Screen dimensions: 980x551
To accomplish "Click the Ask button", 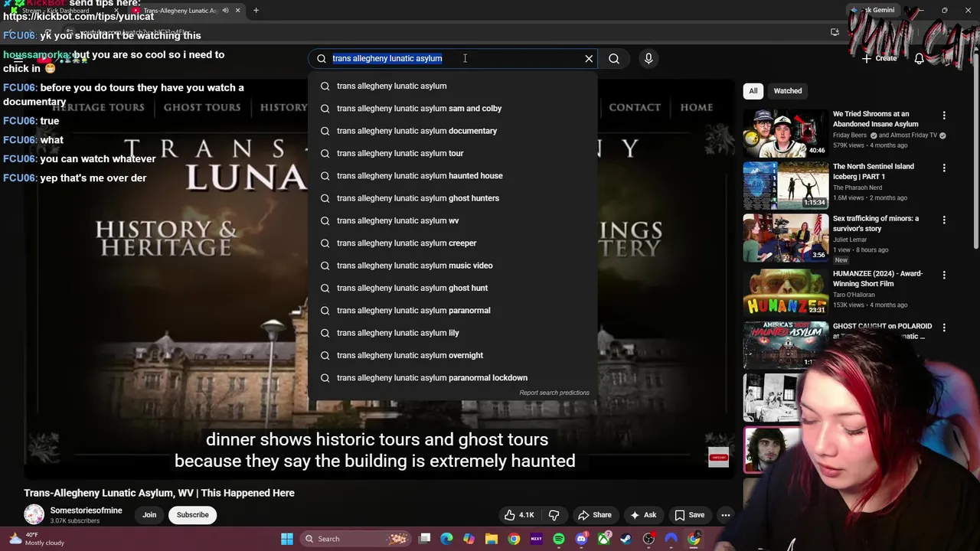I will (643, 515).
